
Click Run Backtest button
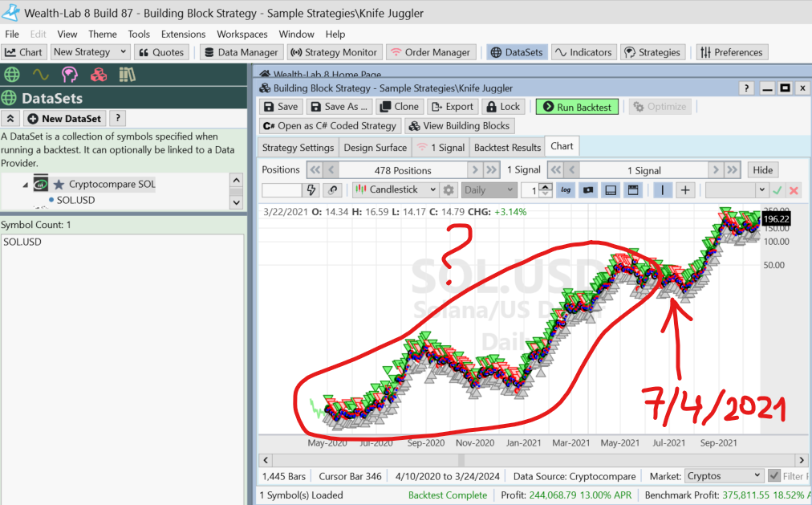click(x=577, y=107)
